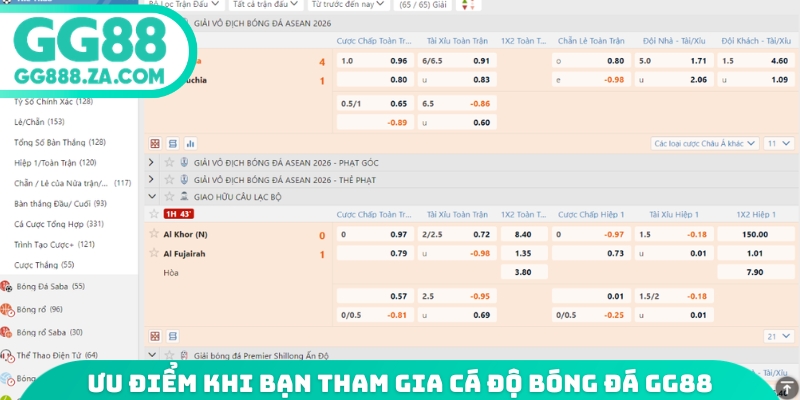Open grid icon under the ASEAN 2026 match
Screen dimensions: 800x400
pyautogui.click(x=155, y=144)
